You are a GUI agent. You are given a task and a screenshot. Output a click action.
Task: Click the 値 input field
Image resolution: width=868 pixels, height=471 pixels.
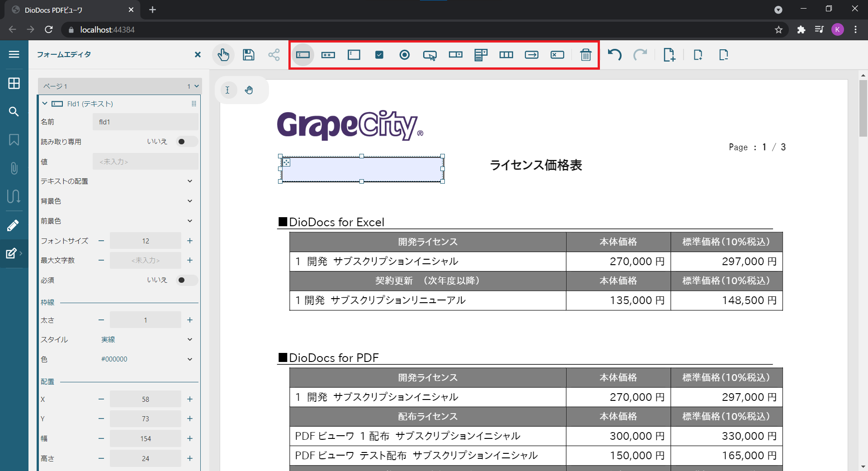point(146,162)
